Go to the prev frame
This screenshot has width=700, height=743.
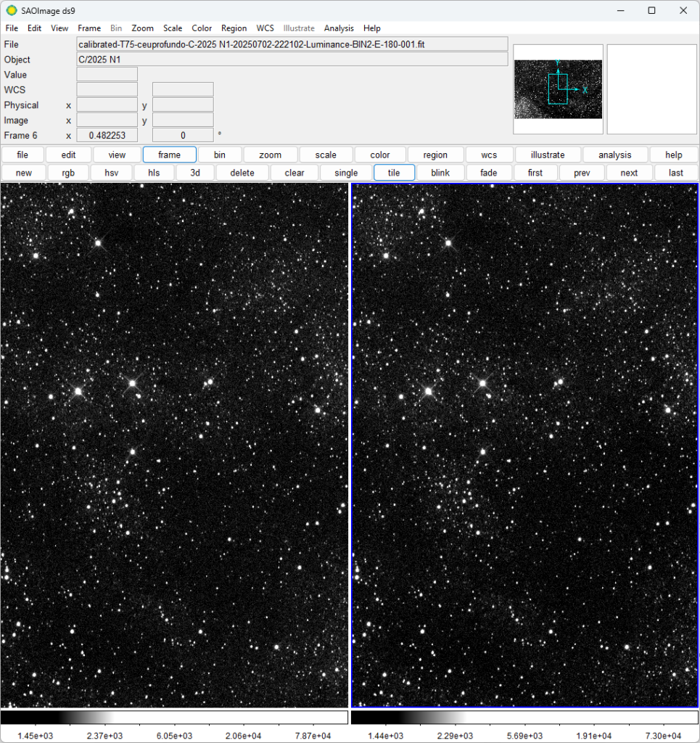[x=582, y=173]
